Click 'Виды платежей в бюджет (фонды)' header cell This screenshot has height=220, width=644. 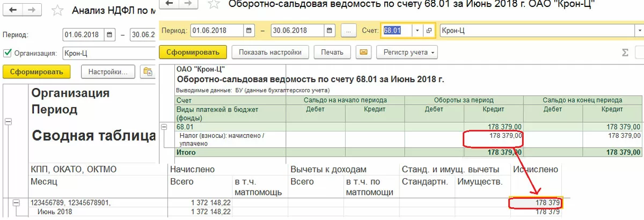(x=231, y=113)
